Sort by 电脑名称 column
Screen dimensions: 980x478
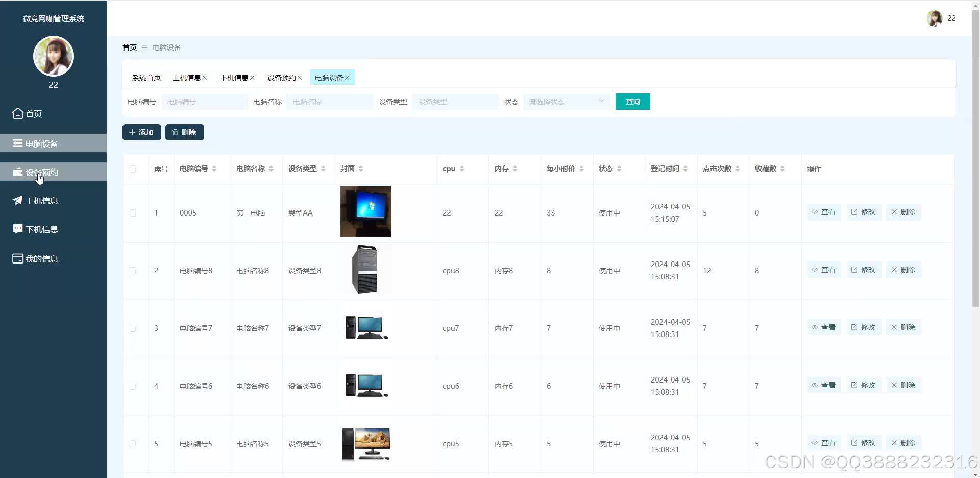point(271,169)
